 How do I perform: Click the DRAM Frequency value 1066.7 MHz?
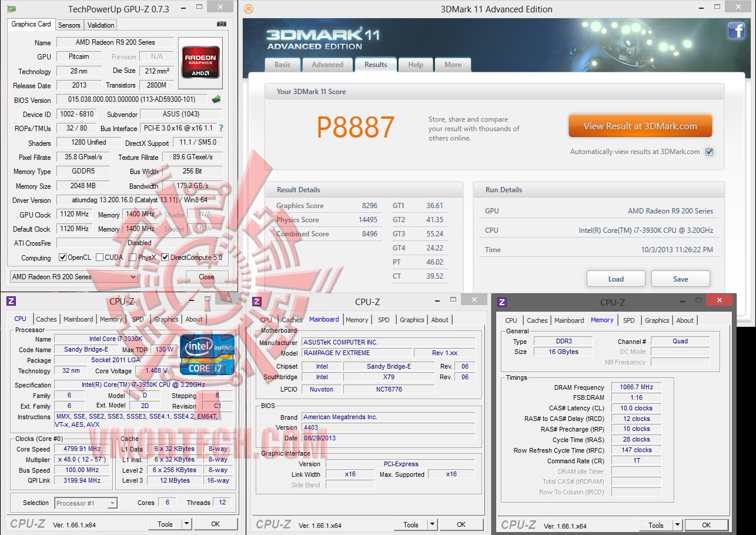coord(636,387)
